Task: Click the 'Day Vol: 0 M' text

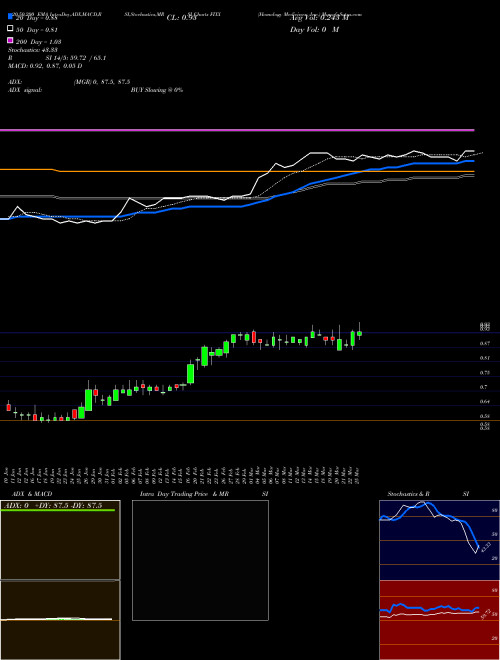Action: tap(314, 30)
